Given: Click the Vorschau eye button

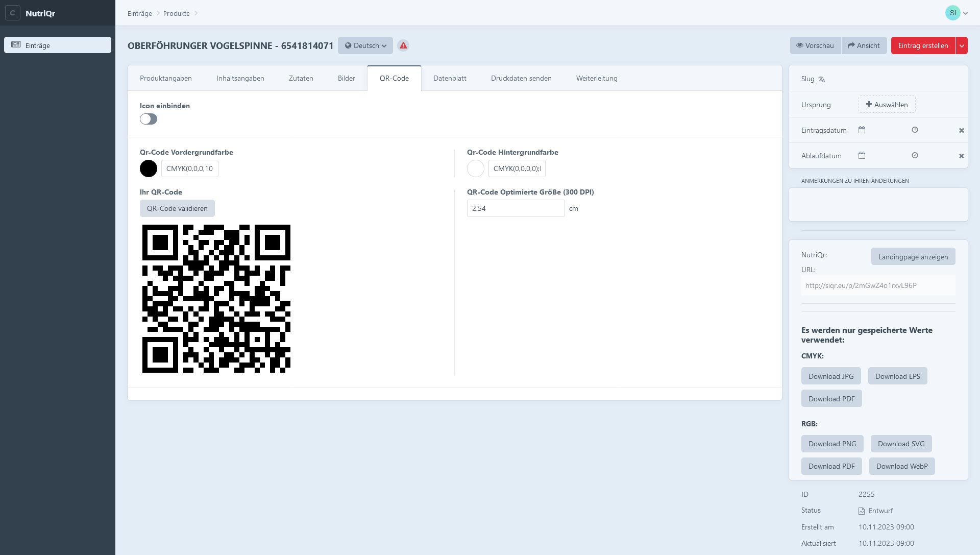Looking at the screenshot, I should (815, 45).
